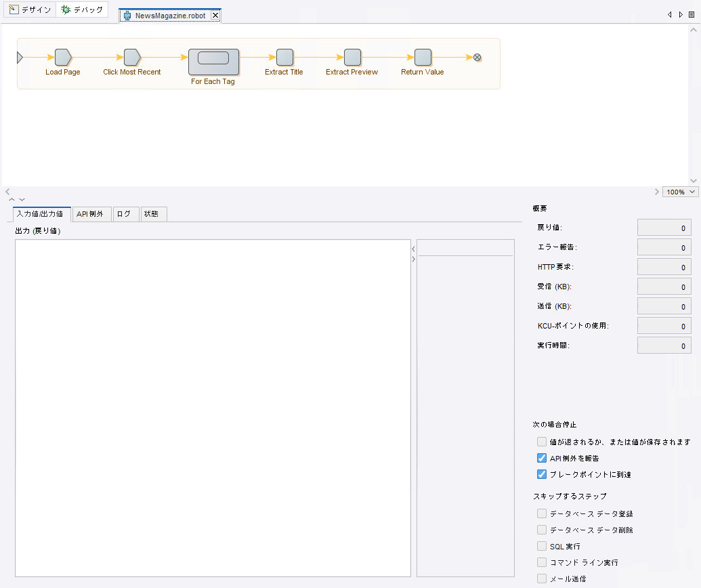This screenshot has height=588, width=701.
Task: Click the robot start triangle marker
Action: [x=20, y=58]
